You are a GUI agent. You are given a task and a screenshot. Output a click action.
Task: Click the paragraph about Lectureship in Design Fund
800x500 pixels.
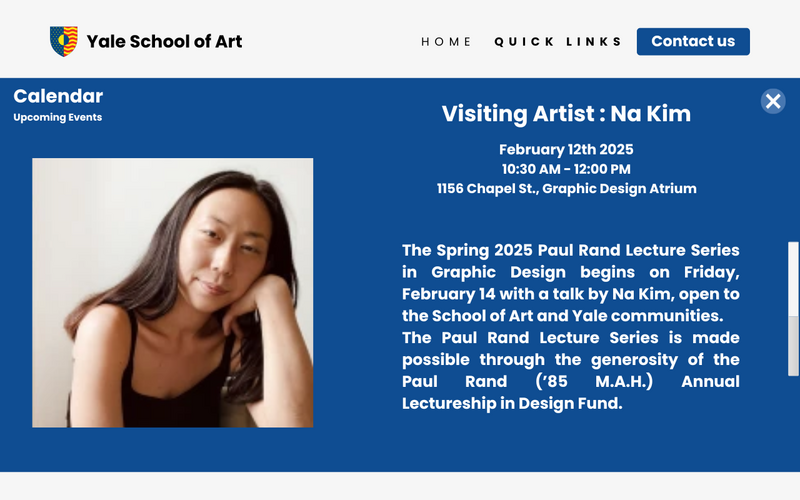[x=570, y=371]
